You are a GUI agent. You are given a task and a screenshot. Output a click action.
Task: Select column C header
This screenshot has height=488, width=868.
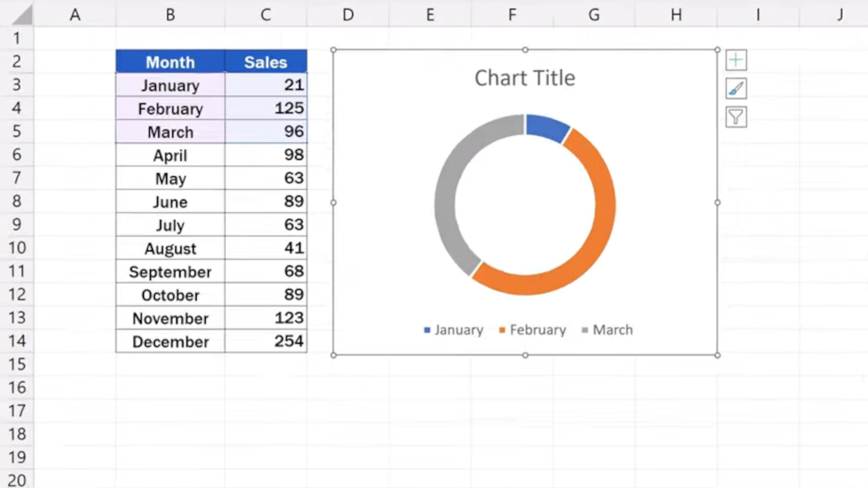point(266,15)
